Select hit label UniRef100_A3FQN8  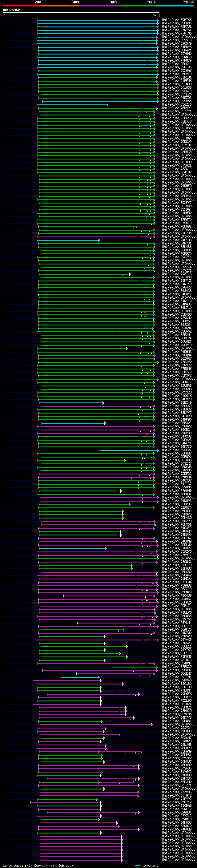pyautogui.click(x=177, y=656)
